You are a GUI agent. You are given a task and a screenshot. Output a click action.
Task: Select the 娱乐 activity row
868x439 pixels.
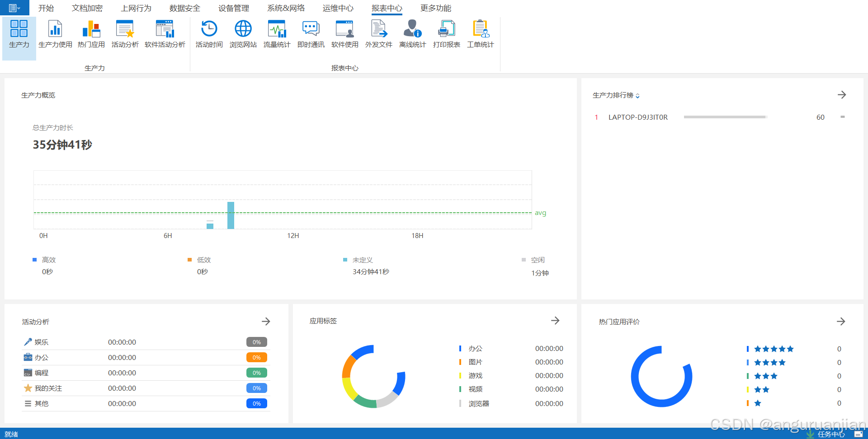tap(146, 342)
